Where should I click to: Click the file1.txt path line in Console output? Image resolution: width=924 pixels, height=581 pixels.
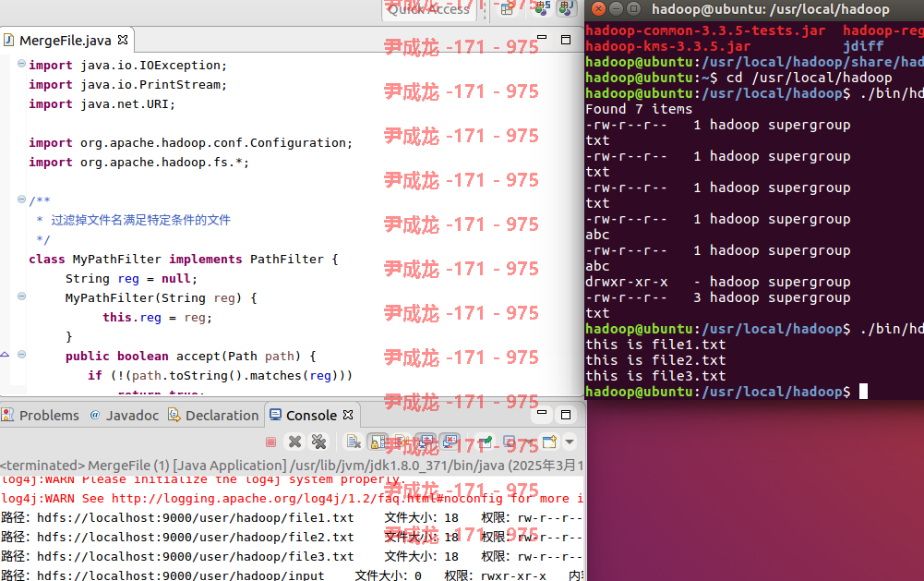click(292, 518)
